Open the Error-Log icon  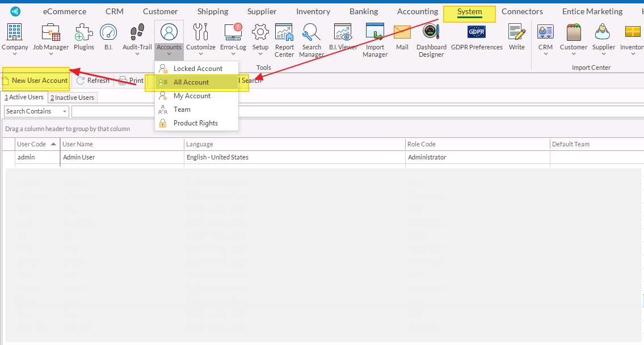pyautogui.click(x=233, y=34)
